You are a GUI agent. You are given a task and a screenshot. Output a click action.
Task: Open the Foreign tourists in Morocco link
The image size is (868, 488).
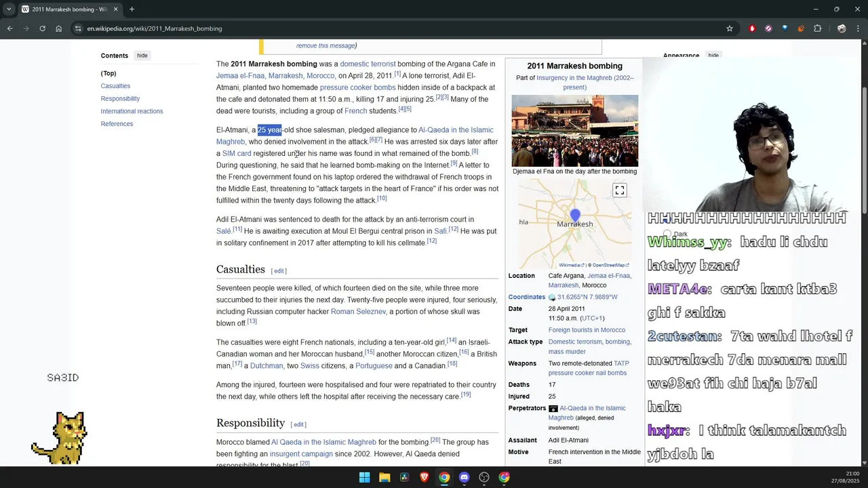tap(587, 330)
